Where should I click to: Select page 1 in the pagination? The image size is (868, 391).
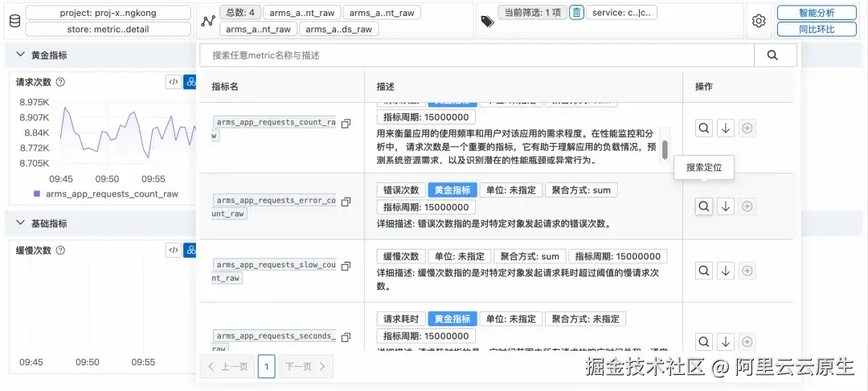point(266,366)
